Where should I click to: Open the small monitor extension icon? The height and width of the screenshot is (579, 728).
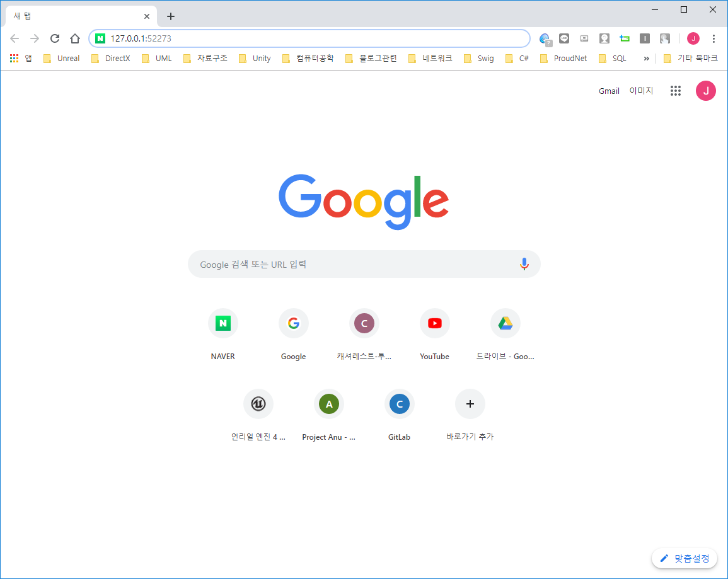click(x=584, y=38)
